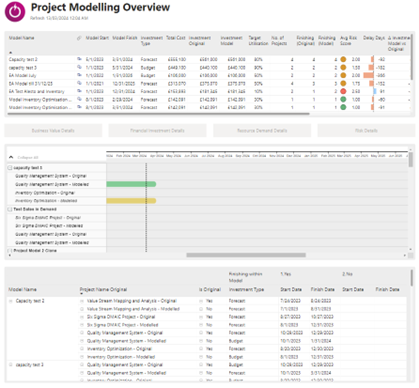Click red risk dot for EA Test Alerts
The image size is (419, 388).
pyautogui.click(x=343, y=91)
